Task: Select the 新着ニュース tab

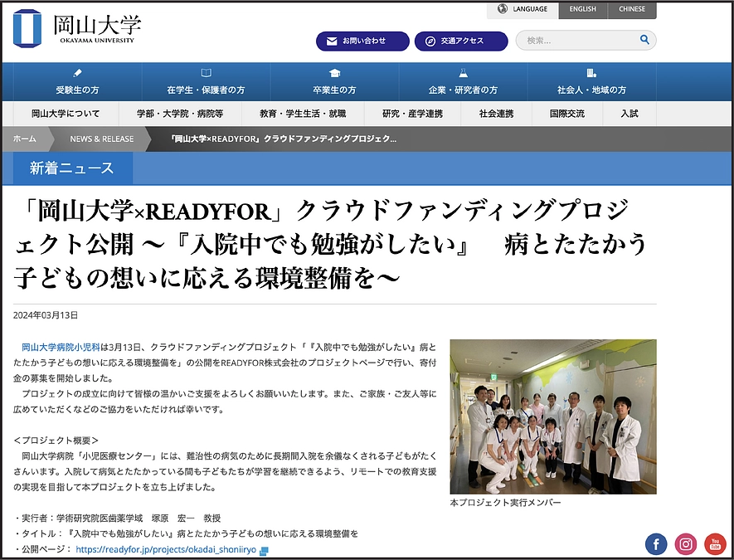Action: [x=70, y=168]
